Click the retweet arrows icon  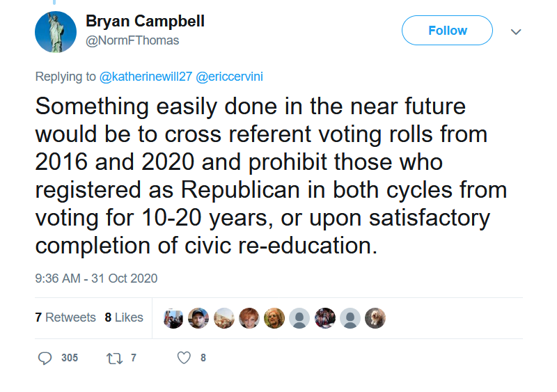pyautogui.click(x=115, y=359)
